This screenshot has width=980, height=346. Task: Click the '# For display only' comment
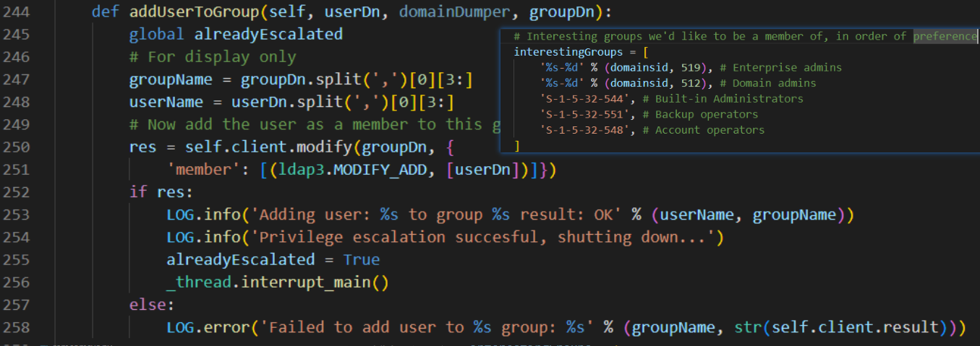[x=212, y=57]
